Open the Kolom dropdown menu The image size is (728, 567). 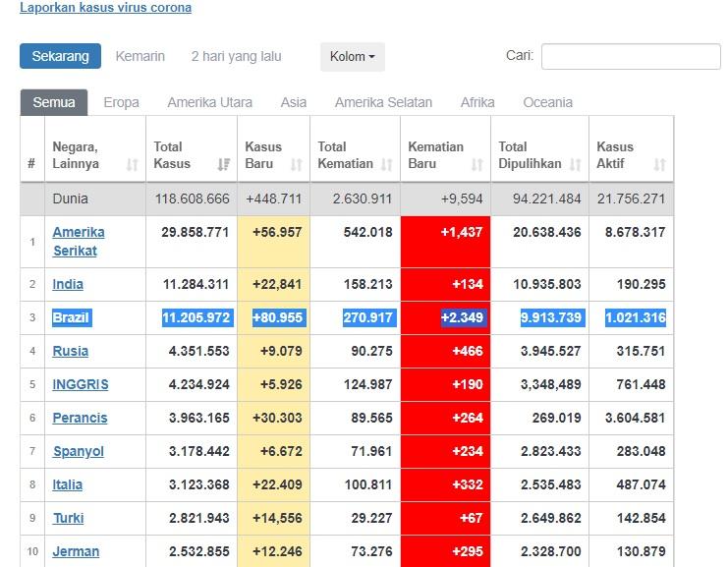pos(352,57)
